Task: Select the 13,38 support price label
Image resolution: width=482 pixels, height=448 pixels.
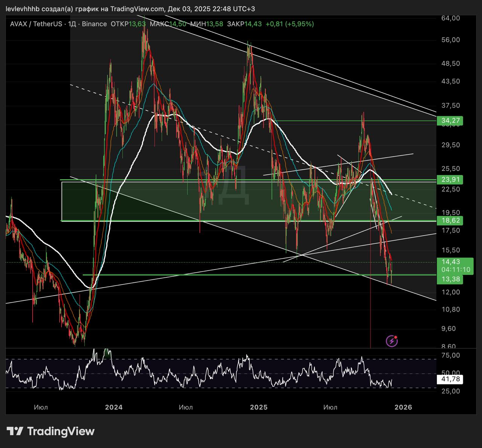Action: point(450,279)
